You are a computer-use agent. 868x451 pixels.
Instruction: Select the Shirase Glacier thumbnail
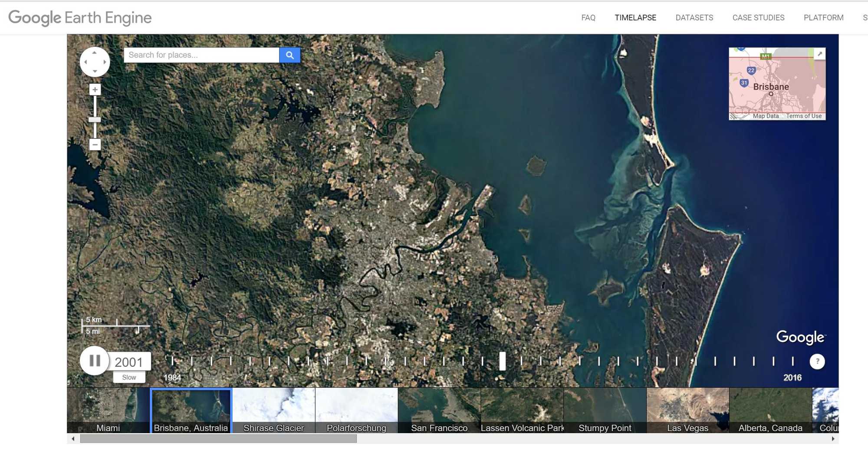274,410
